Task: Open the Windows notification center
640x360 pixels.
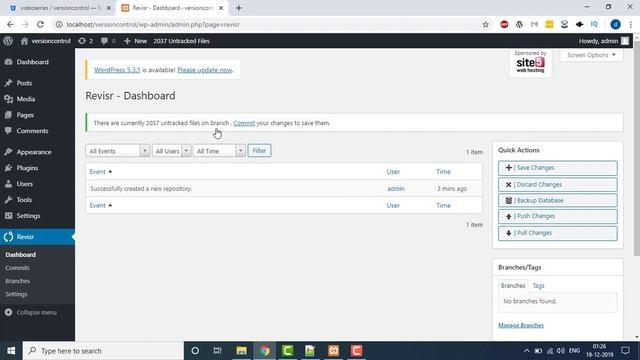Action: coord(625,351)
